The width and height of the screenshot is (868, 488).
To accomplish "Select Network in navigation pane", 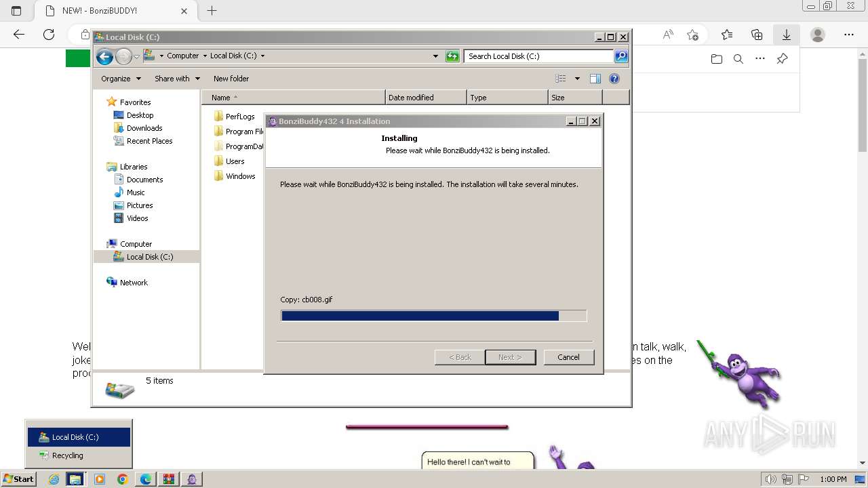I will [x=134, y=283].
